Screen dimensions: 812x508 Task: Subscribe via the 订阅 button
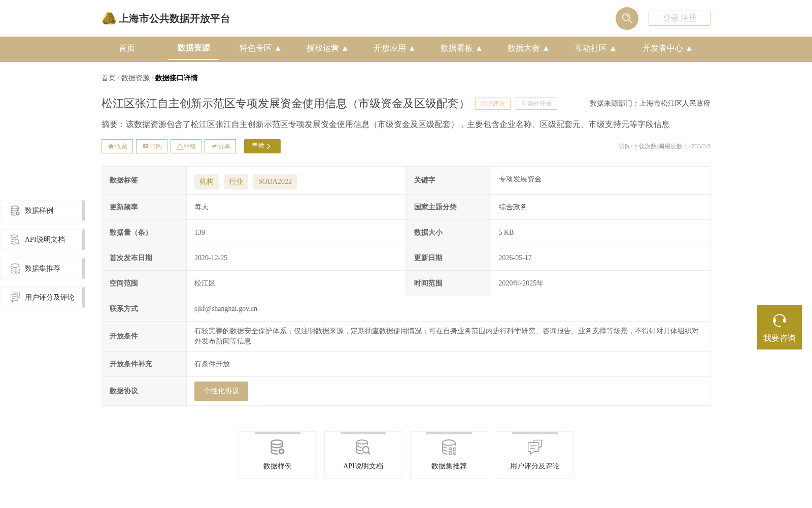click(x=152, y=146)
